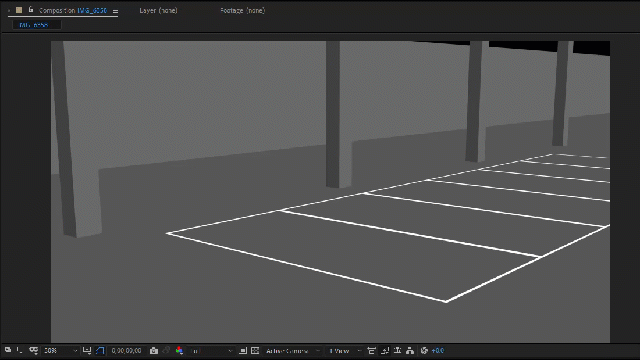Image resolution: width=640 pixels, height=360 pixels.
Task: Adjust the +0.0 exposure value
Action: coord(438,351)
